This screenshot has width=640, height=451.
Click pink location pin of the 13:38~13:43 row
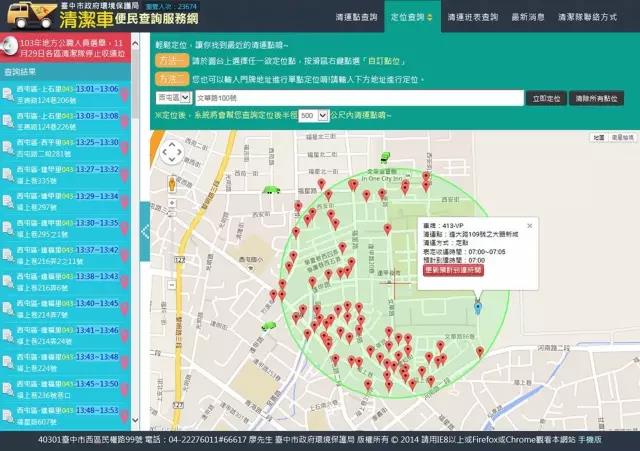(x=124, y=282)
